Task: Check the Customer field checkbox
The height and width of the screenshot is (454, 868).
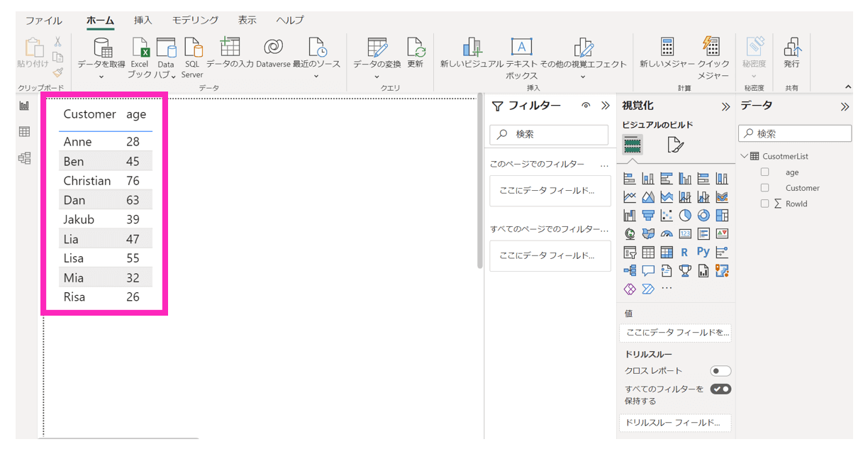Action: [764, 188]
